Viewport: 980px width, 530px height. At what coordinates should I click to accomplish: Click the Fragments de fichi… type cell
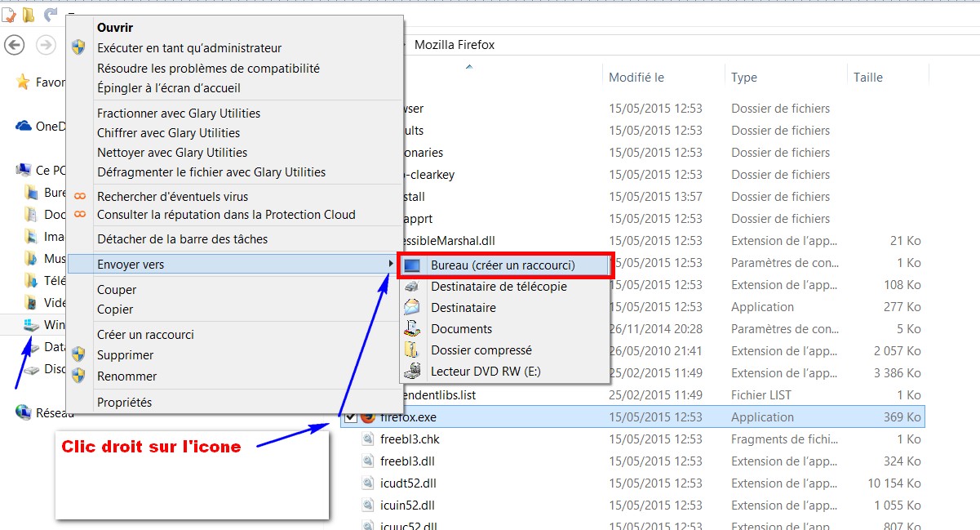coord(784,439)
